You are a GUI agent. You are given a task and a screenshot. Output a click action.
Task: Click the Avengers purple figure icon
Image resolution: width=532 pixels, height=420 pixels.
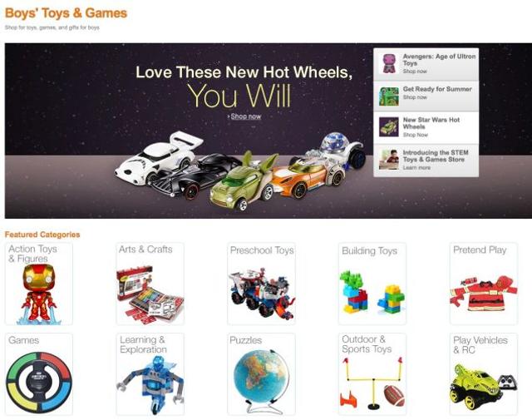389,64
